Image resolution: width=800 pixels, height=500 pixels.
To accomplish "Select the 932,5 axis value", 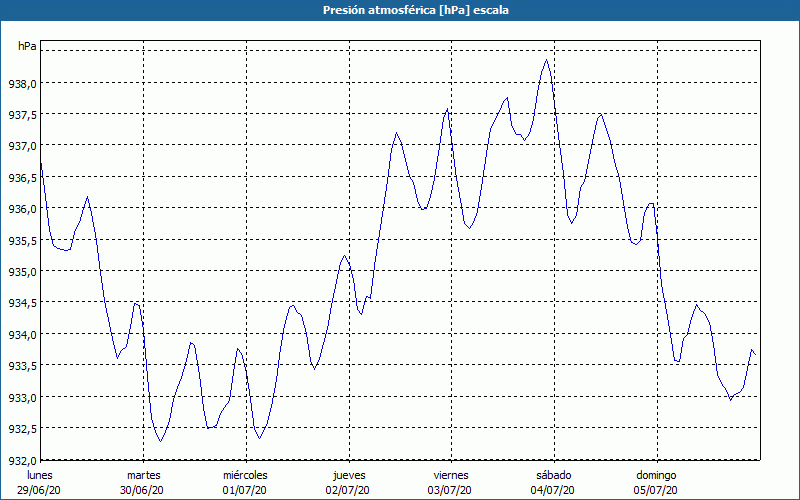I will 22,429.
